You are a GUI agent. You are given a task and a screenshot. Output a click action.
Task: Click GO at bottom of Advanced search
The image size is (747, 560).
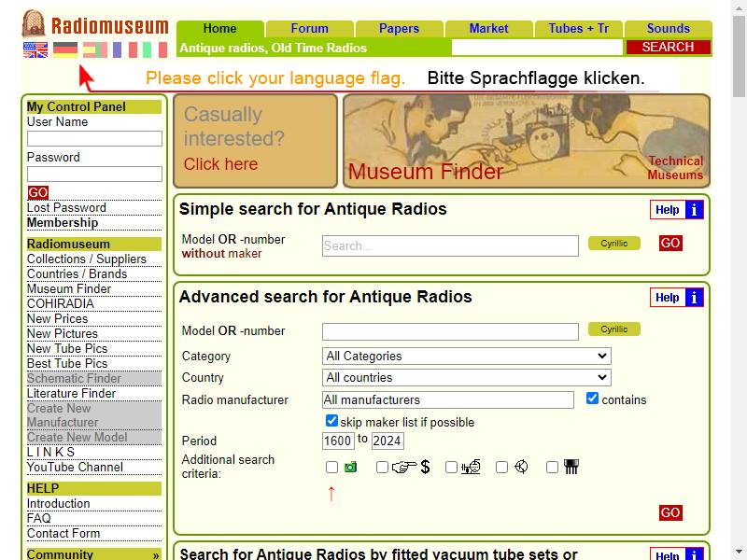coord(670,512)
